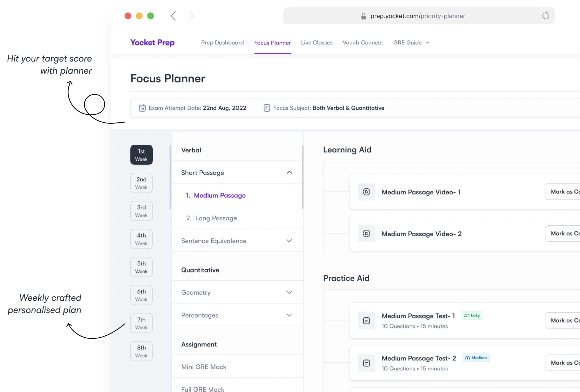Viewport: 580px width, 392px height.
Task: Click the Medium difficulty badge
Action: (x=476, y=358)
